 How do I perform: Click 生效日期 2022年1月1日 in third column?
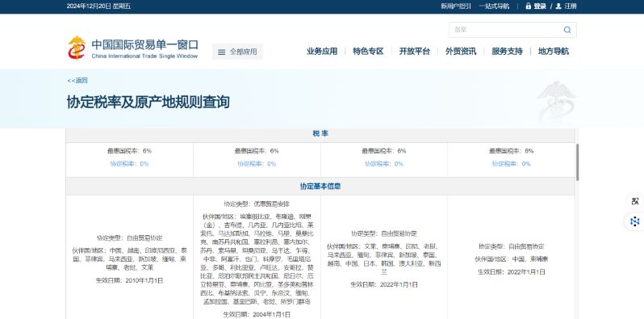click(x=384, y=284)
